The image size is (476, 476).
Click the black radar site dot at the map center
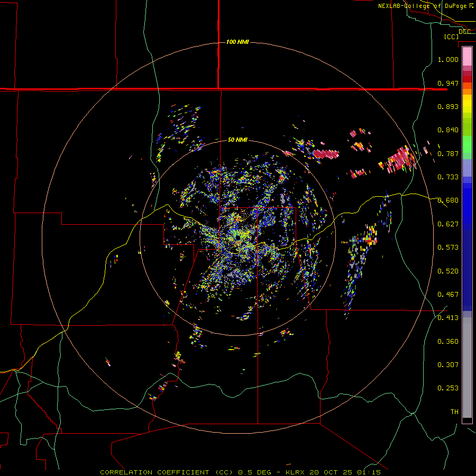237,237
